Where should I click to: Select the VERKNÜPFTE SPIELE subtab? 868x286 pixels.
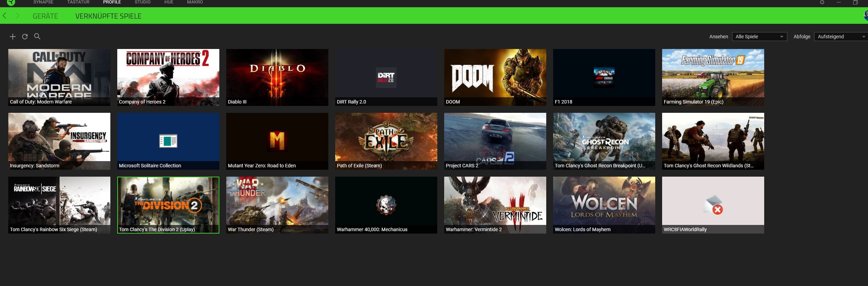(x=108, y=16)
